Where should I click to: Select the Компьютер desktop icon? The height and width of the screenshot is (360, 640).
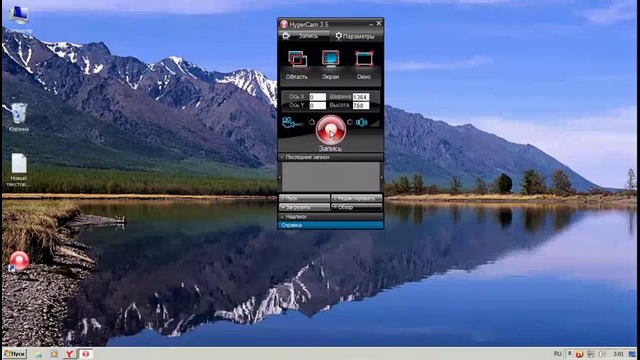(x=19, y=19)
